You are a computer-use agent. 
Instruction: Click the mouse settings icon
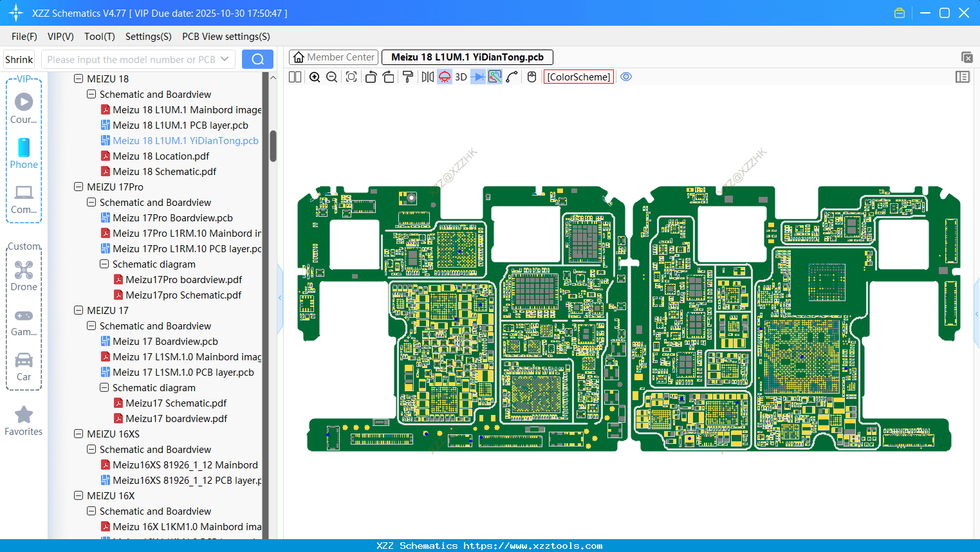(x=532, y=77)
